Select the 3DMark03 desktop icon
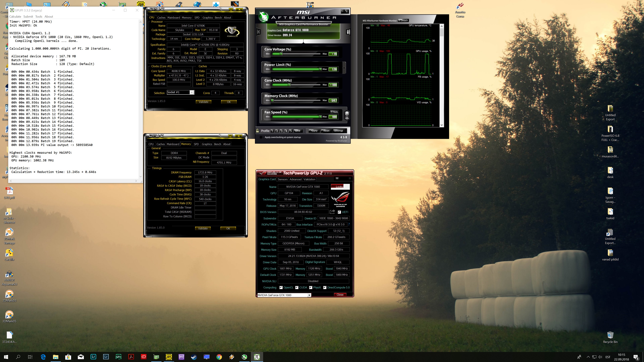Viewport: 644px width, 362px height. click(x=9, y=296)
